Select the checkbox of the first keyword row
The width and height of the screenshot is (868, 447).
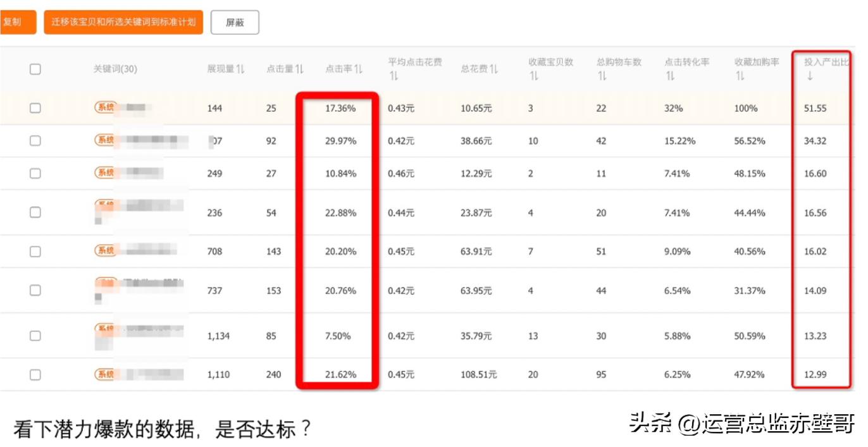pos(35,107)
